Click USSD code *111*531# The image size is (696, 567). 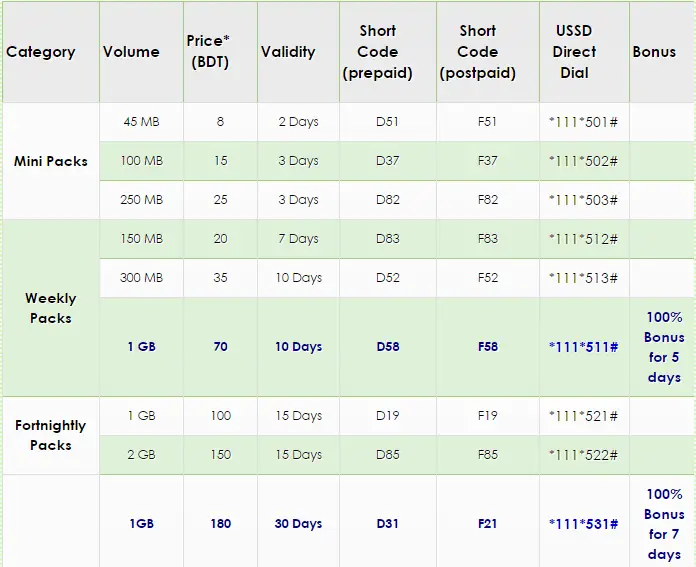pyautogui.click(x=583, y=524)
